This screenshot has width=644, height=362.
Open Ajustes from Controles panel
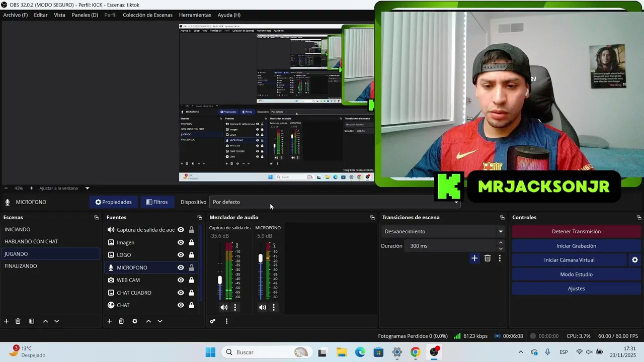[576, 289]
